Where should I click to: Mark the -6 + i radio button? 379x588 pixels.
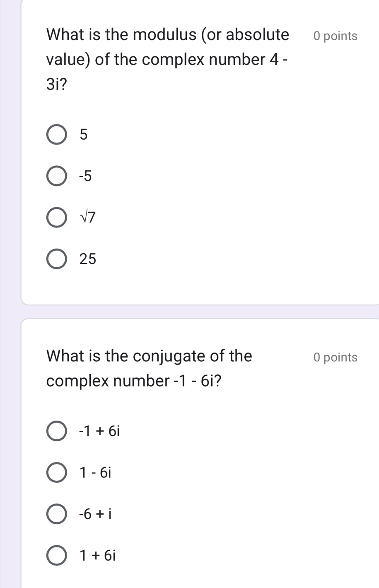(56, 514)
